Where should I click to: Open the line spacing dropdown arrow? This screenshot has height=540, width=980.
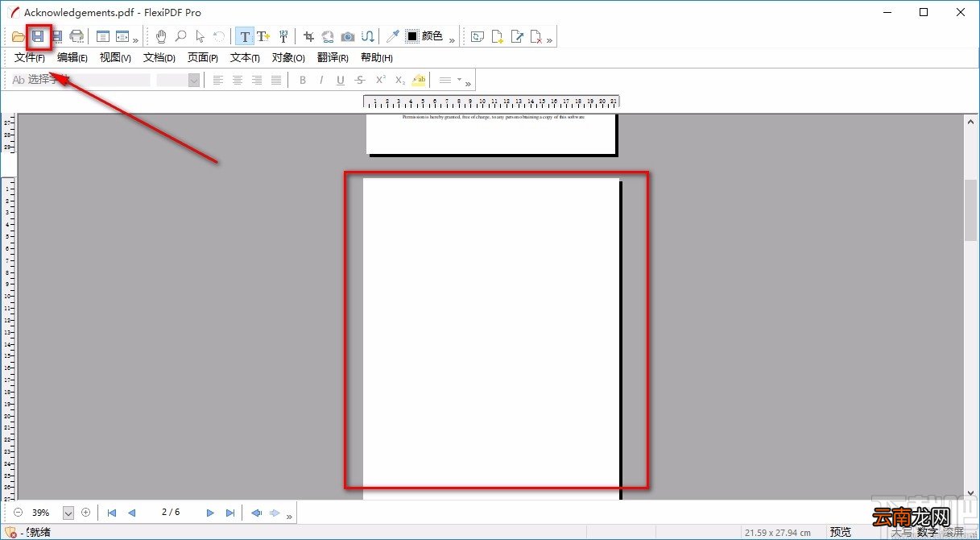pos(460,80)
